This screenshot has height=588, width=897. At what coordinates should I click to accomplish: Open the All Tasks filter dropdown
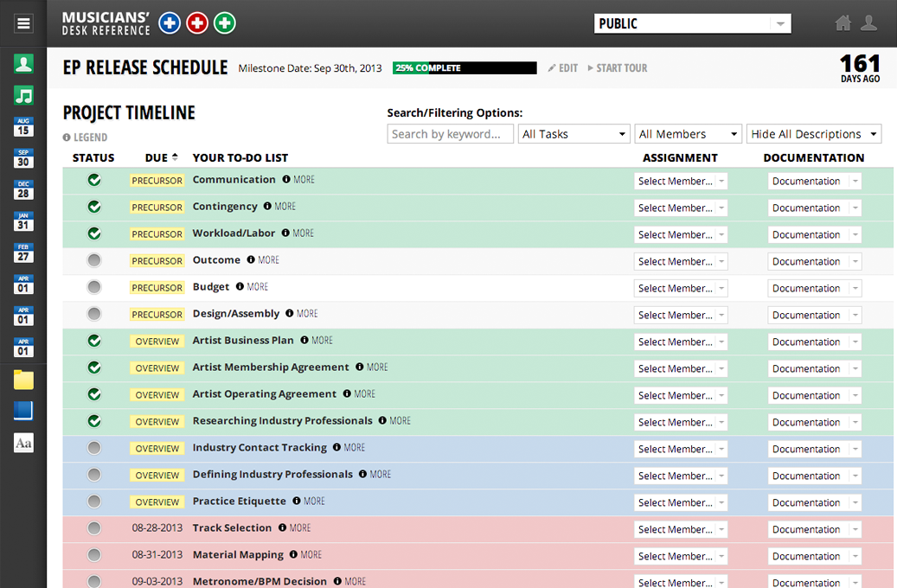point(573,134)
